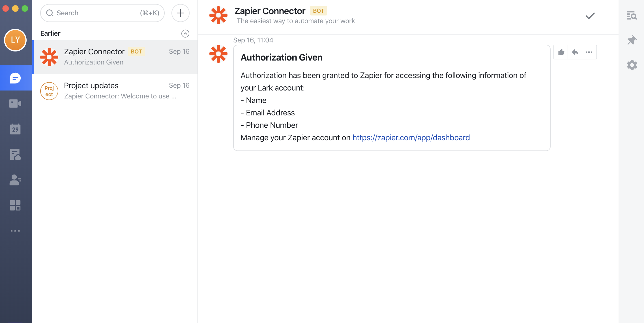Mark chat as done with checkmark

[x=590, y=16]
